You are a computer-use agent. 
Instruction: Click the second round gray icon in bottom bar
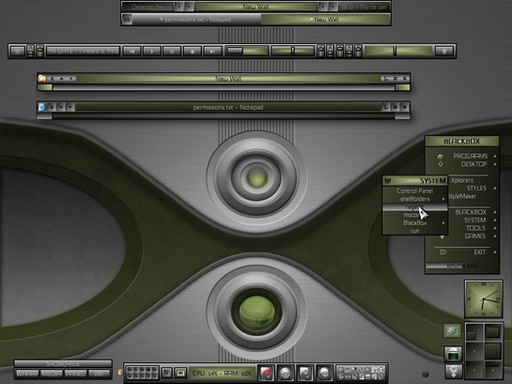285,373
